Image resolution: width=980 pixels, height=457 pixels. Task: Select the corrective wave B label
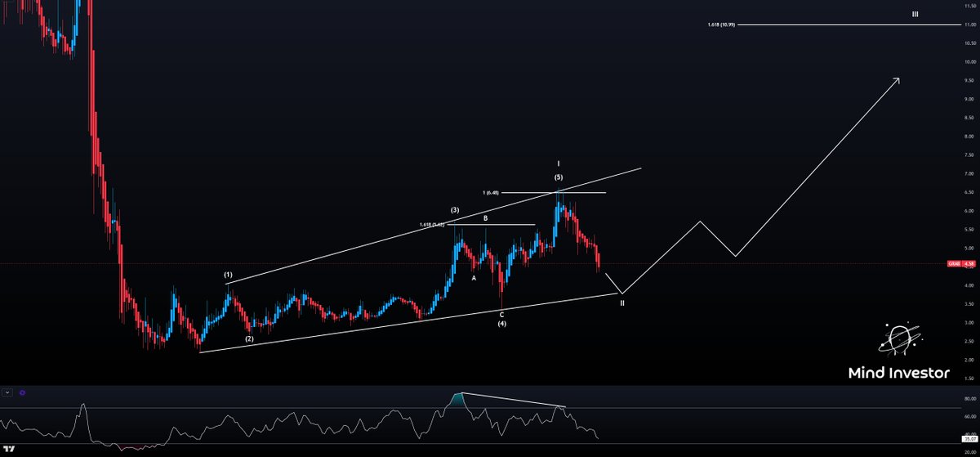(x=485, y=217)
